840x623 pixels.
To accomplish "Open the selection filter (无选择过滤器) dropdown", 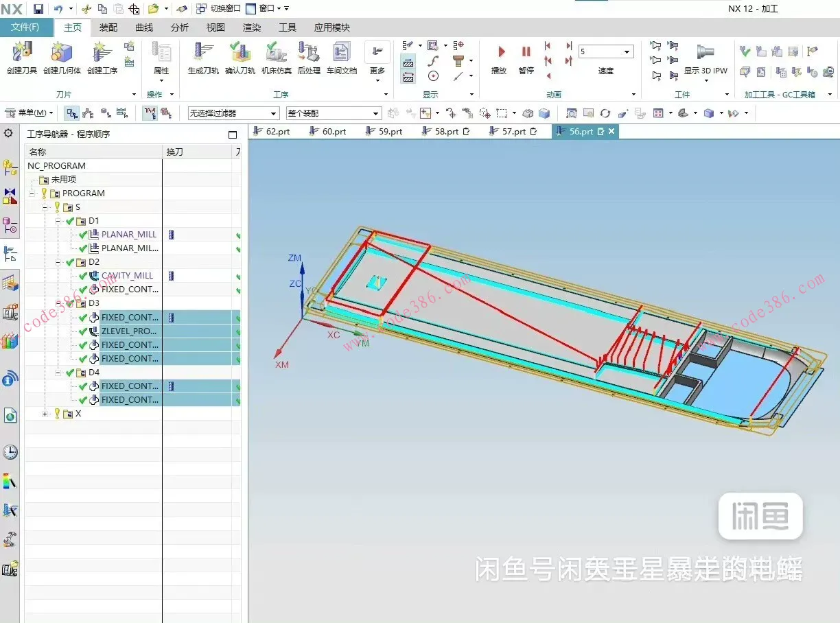I will tap(273, 113).
